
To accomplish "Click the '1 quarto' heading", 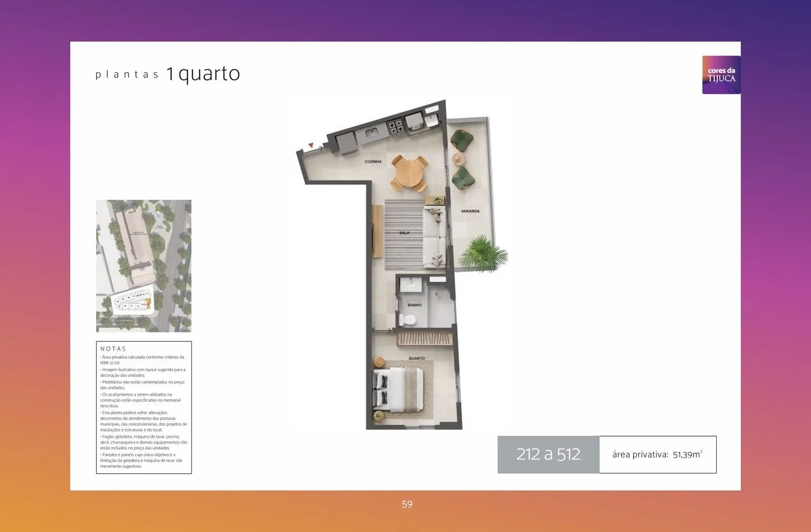I will click(x=203, y=74).
